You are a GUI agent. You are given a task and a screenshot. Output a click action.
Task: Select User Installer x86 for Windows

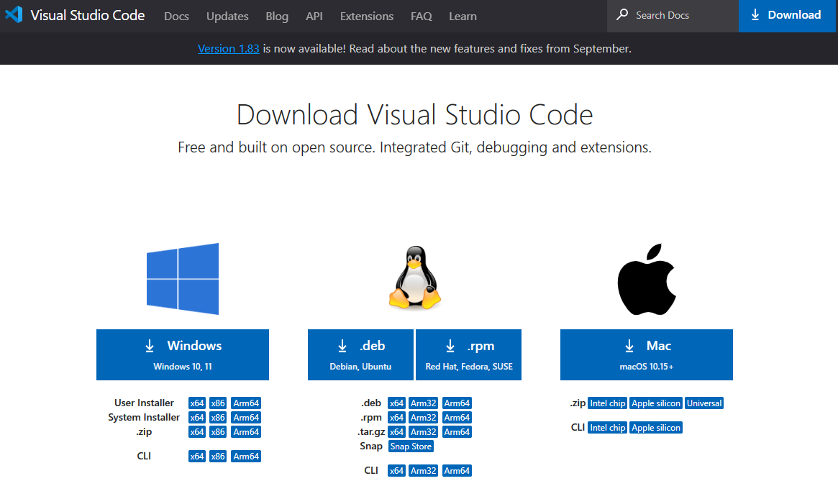[217, 403]
